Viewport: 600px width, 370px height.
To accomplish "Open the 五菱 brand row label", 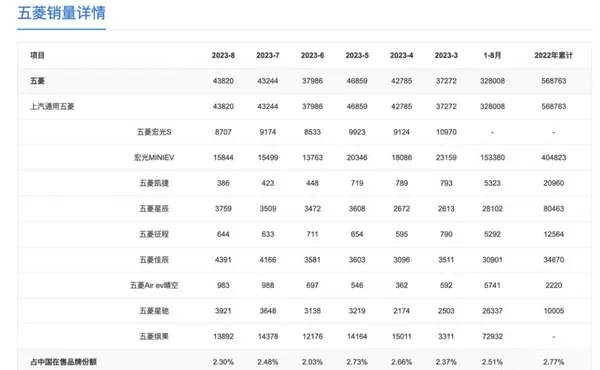I will 38,81.
